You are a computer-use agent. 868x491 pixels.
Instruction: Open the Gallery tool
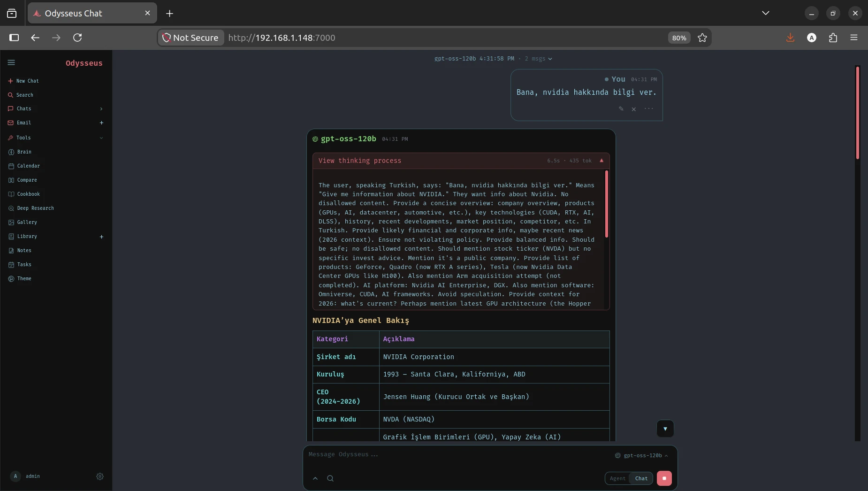[x=23, y=222]
